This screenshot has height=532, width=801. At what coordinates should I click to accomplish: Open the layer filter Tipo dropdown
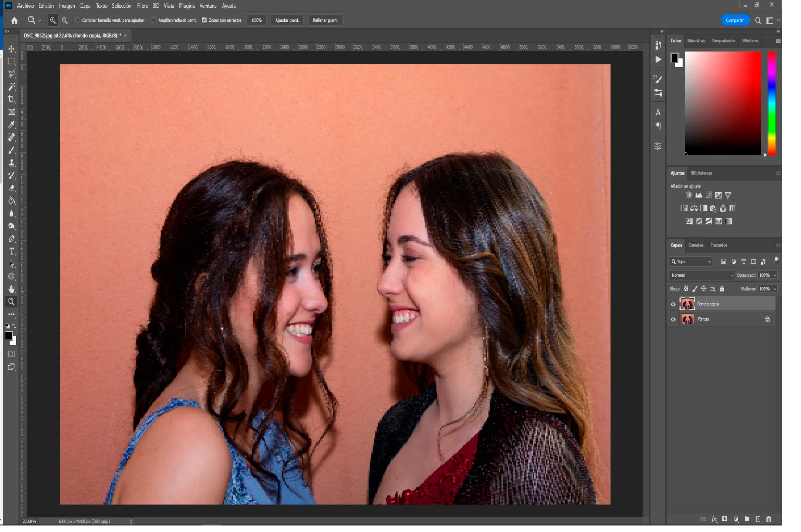click(x=691, y=262)
